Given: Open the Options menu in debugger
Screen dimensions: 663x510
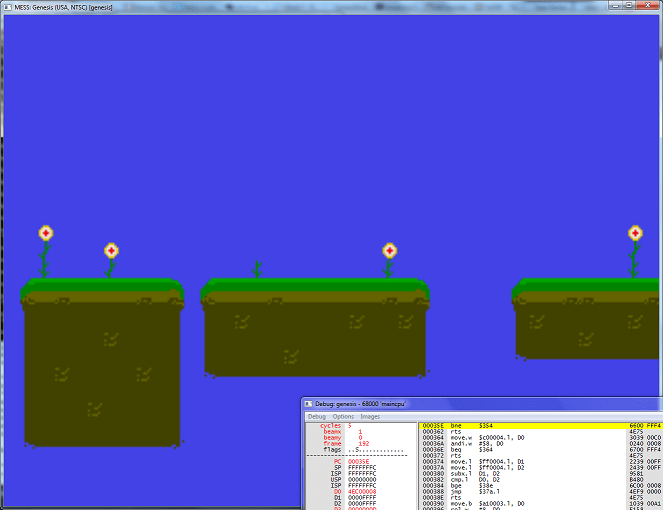Looking at the screenshot, I should click(x=343, y=416).
